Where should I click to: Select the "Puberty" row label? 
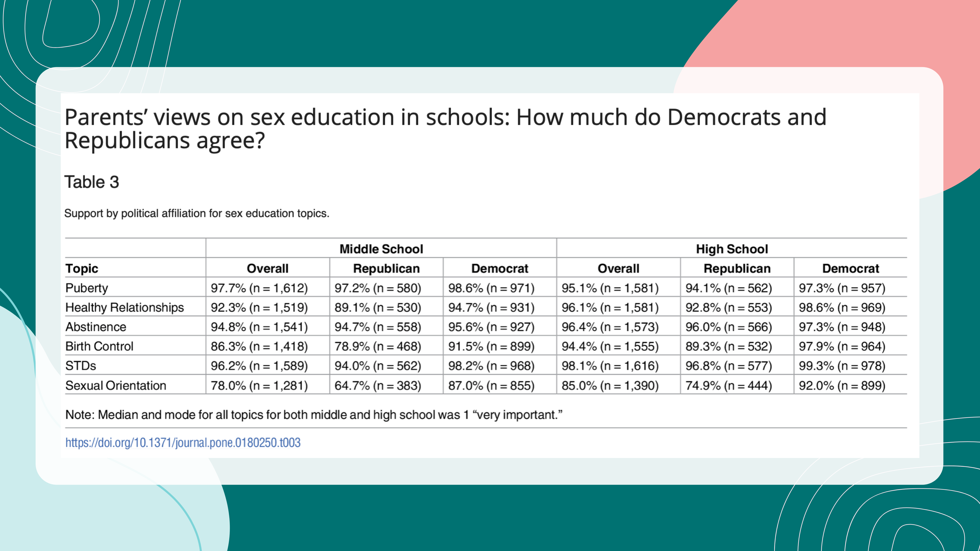87,288
